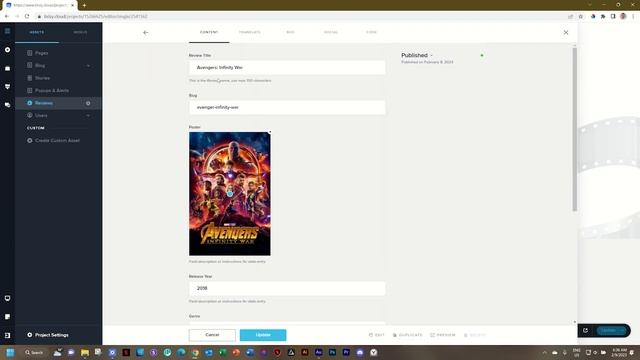The width and height of the screenshot is (640, 360).
Task: Click the monitor icon in left rail
Action: 7,298
